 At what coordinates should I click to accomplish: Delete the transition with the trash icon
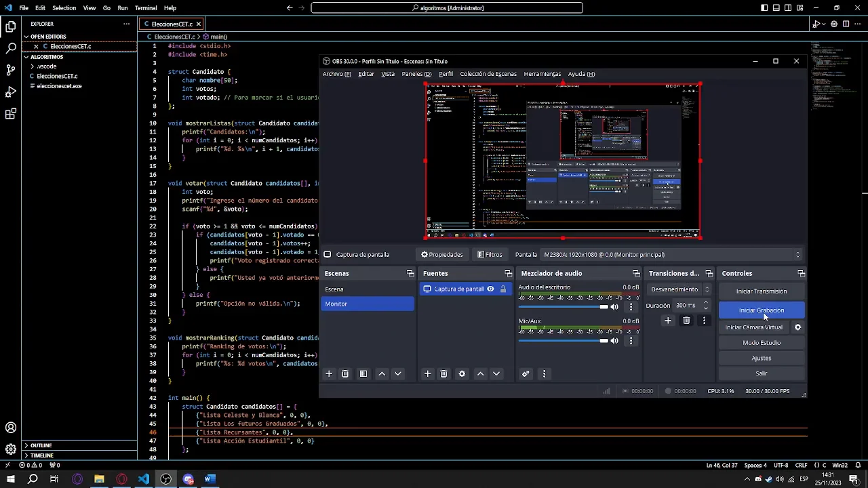tap(686, 321)
